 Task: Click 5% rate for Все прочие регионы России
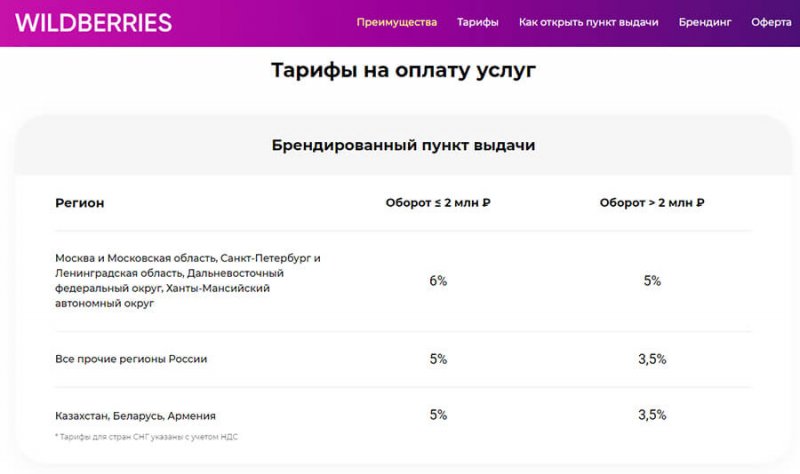pos(438,359)
